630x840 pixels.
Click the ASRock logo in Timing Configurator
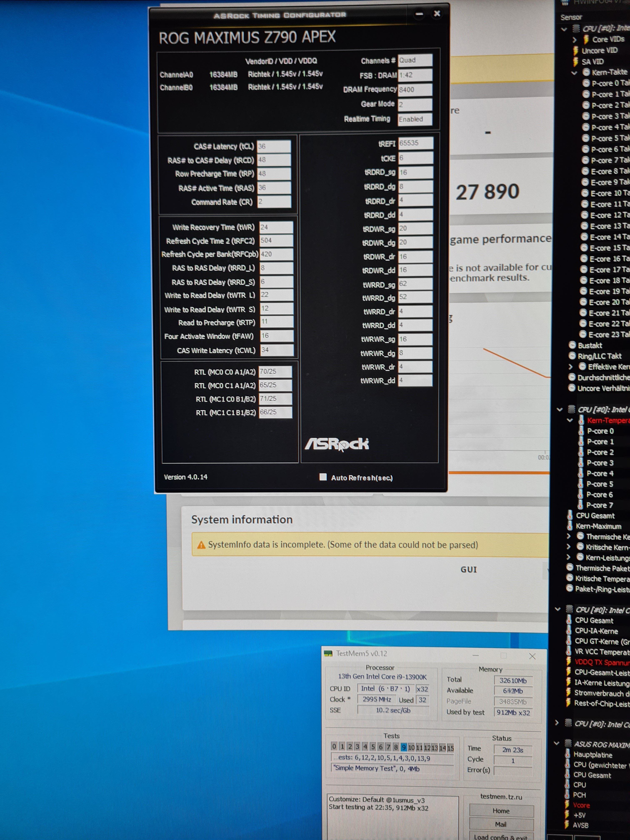337,444
